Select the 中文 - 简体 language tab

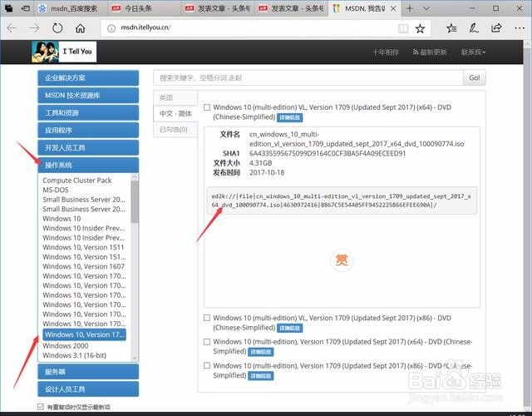[x=175, y=114]
